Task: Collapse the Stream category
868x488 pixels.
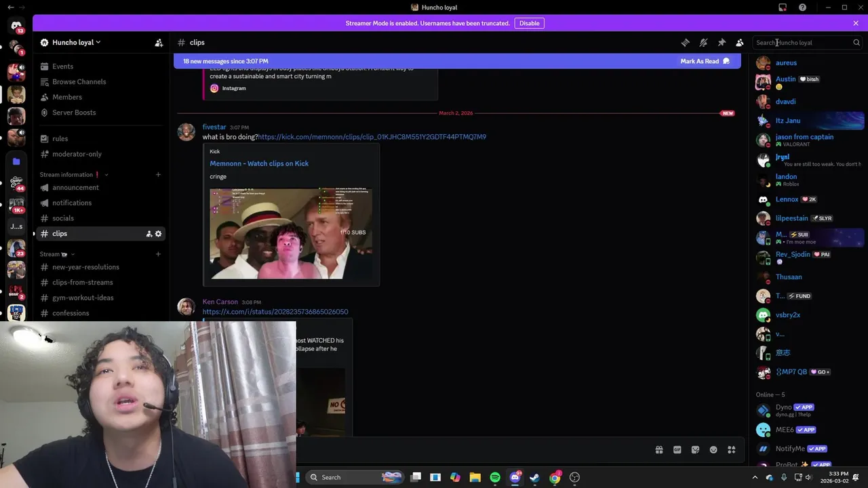Action: click(57, 254)
